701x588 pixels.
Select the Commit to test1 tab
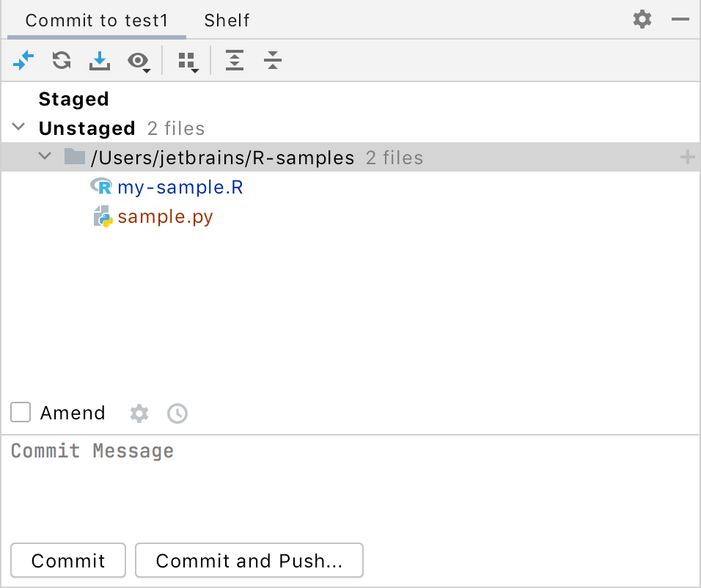point(95,20)
